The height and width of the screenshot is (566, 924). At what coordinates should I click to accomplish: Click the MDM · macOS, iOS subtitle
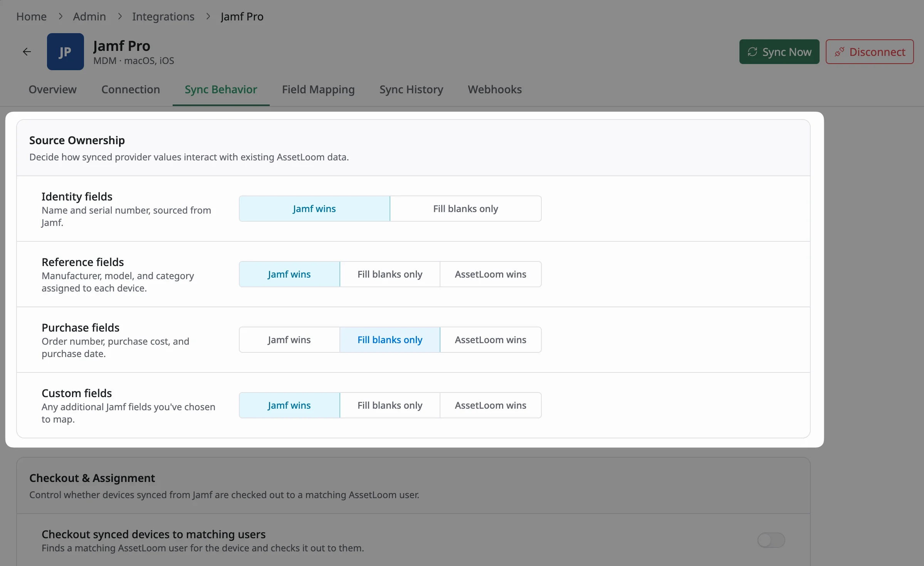pyautogui.click(x=134, y=61)
